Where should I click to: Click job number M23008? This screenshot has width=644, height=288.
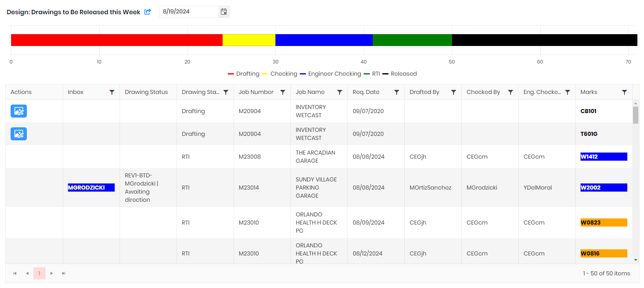(x=250, y=157)
